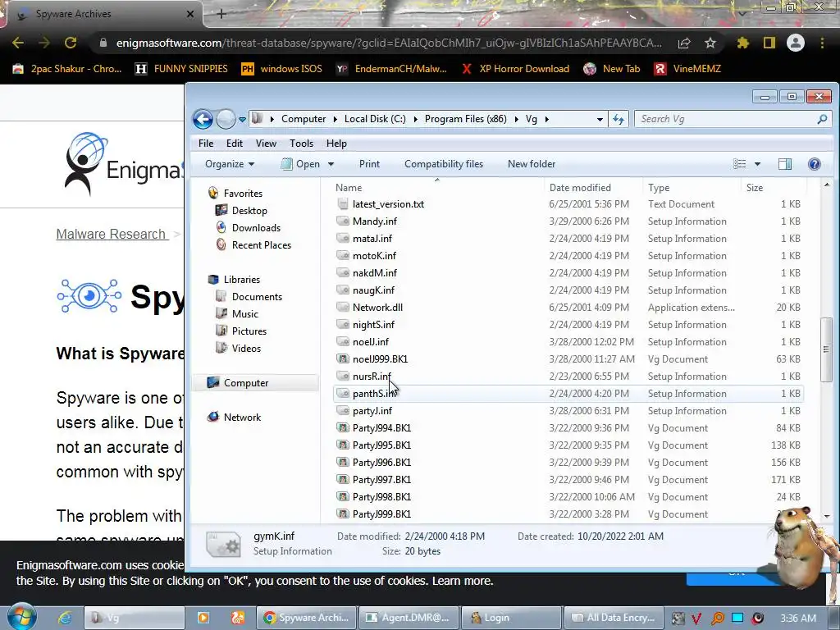This screenshot has height=630, width=840.
Task: Open recent locations dropdown arrow in Explorer
Action: [242, 120]
